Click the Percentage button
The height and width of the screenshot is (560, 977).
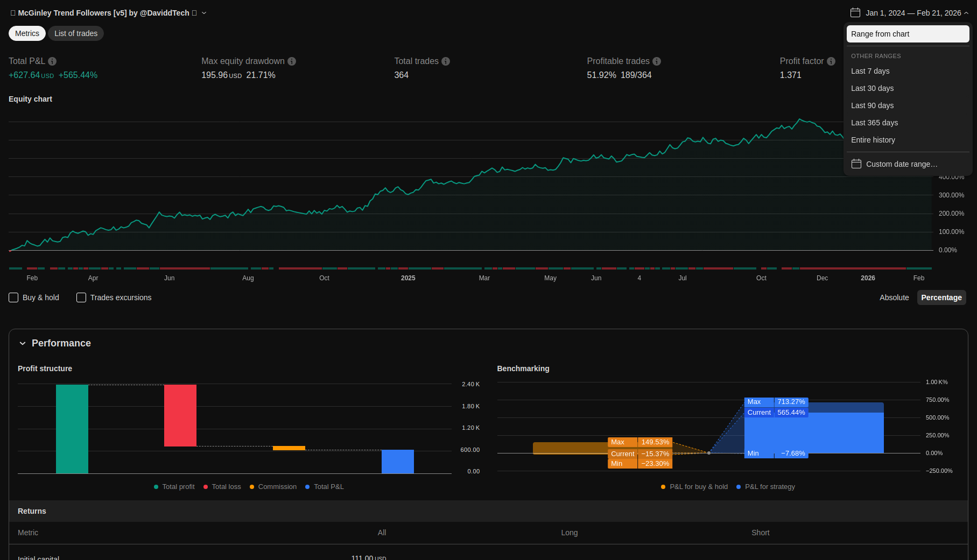coord(941,297)
